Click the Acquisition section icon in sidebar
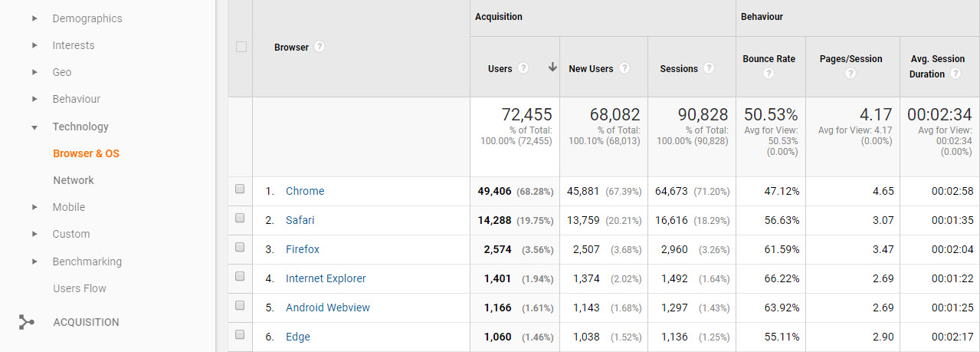Image resolution: width=980 pixels, height=352 pixels. (27, 322)
